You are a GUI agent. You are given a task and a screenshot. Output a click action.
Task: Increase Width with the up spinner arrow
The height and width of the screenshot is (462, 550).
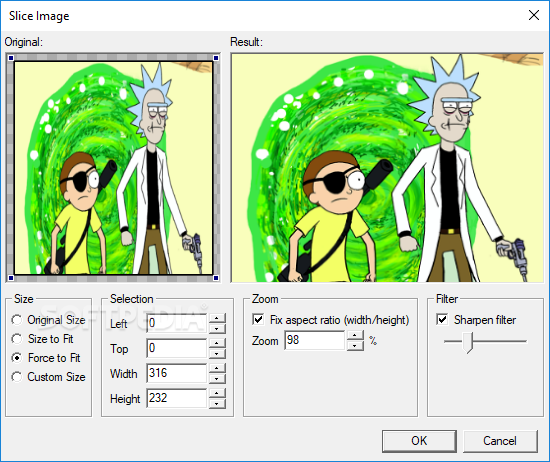click(x=217, y=368)
